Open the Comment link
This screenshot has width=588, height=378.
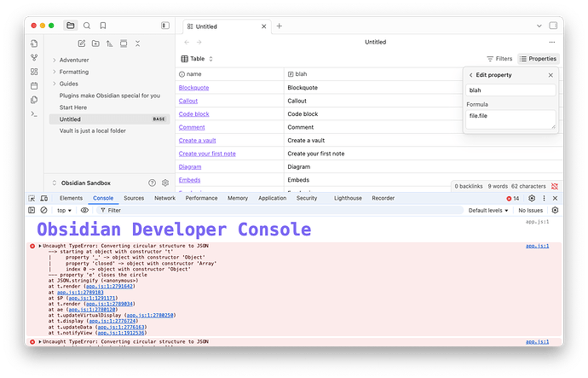click(192, 127)
